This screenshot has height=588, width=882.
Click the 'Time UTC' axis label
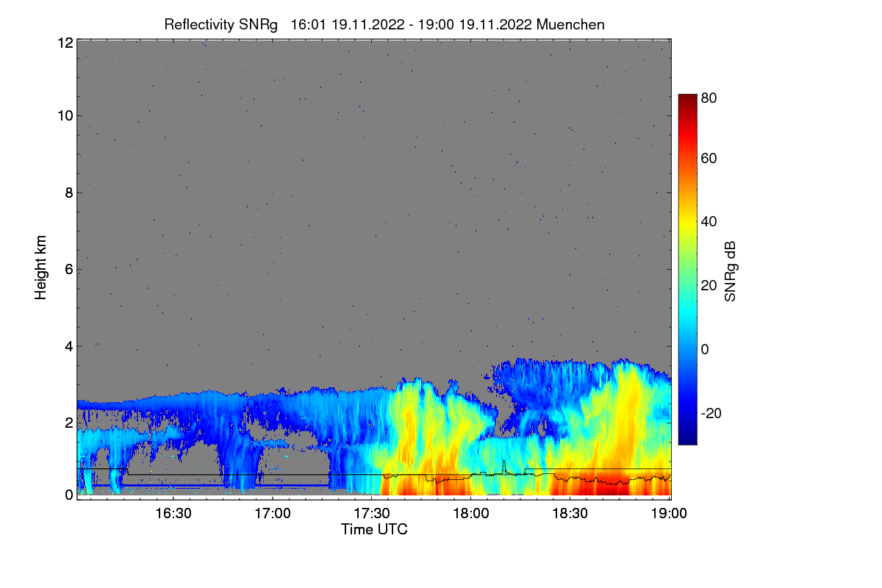pos(374,529)
